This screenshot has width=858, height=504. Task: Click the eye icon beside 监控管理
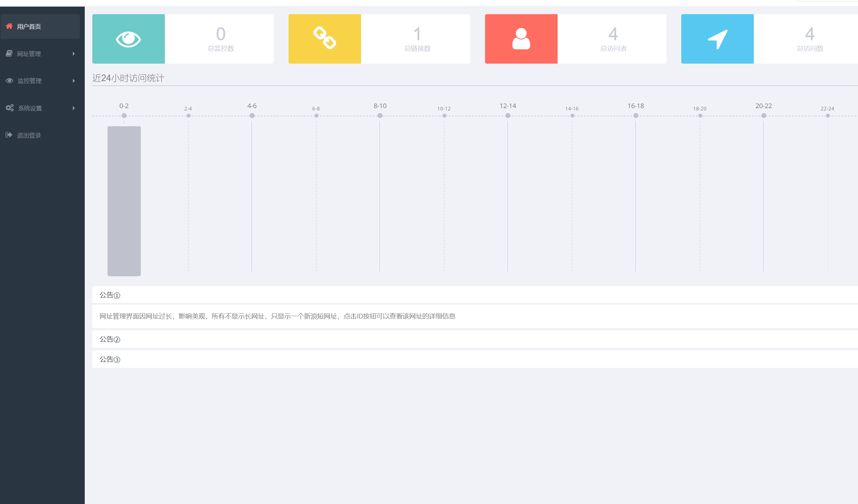(10, 81)
